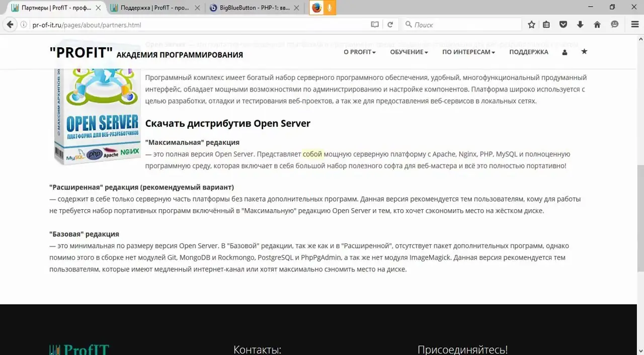
Task: Click the Контакты: footer heading
Action: (x=257, y=349)
